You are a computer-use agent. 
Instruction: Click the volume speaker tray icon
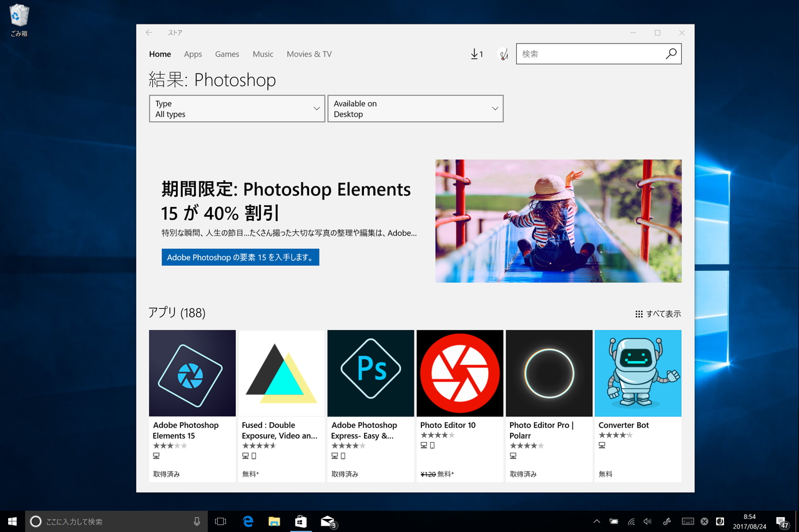point(648,521)
